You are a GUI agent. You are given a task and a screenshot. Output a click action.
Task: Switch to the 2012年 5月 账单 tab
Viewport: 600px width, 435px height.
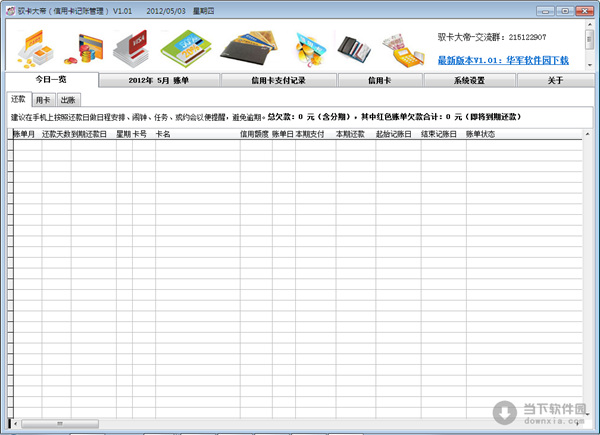159,80
